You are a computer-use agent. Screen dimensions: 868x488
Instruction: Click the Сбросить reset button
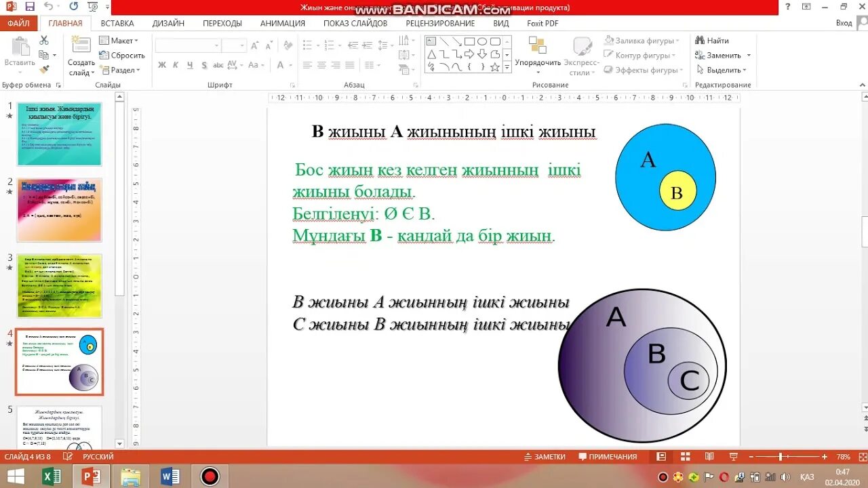pyautogui.click(x=122, y=56)
